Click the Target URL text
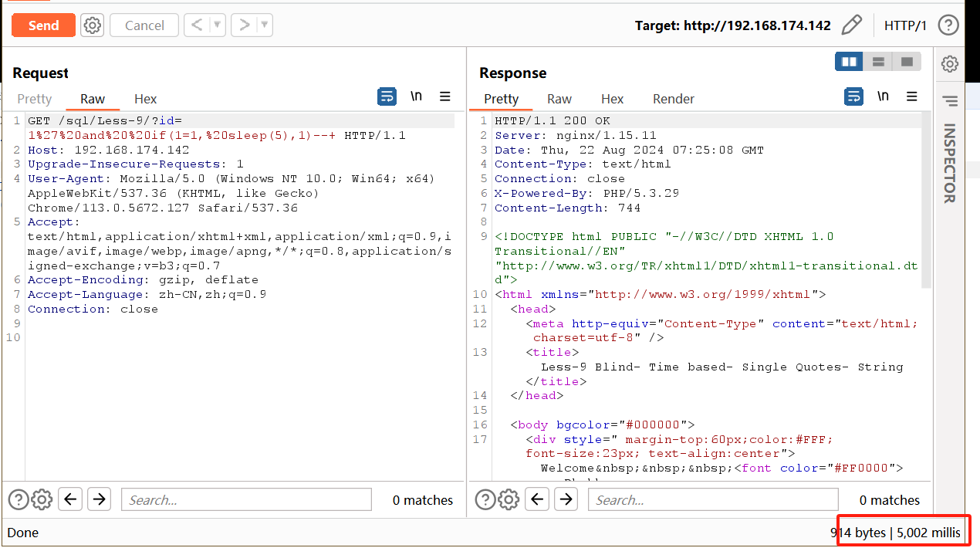Viewport: 980px width, 548px height. [733, 25]
